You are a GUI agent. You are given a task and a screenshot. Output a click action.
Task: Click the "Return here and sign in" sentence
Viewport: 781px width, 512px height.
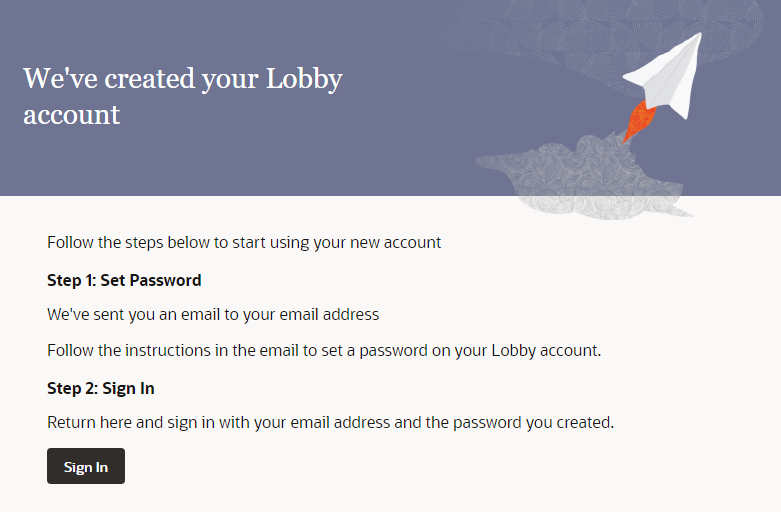pyautogui.click(x=331, y=423)
